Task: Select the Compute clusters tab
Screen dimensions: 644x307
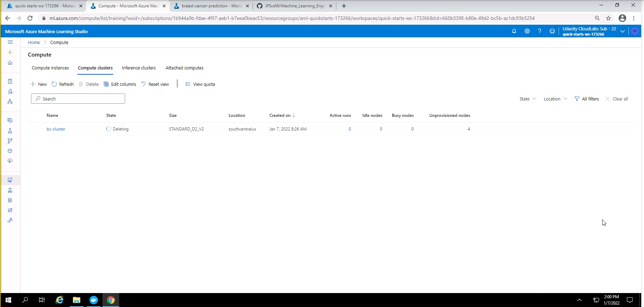Action: pyautogui.click(x=95, y=68)
